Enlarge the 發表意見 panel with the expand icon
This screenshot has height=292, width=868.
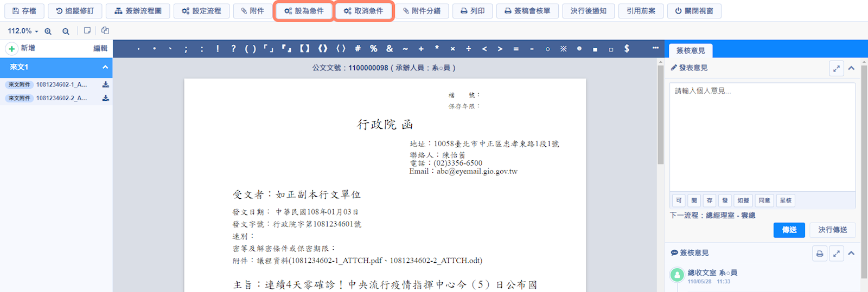click(837, 68)
